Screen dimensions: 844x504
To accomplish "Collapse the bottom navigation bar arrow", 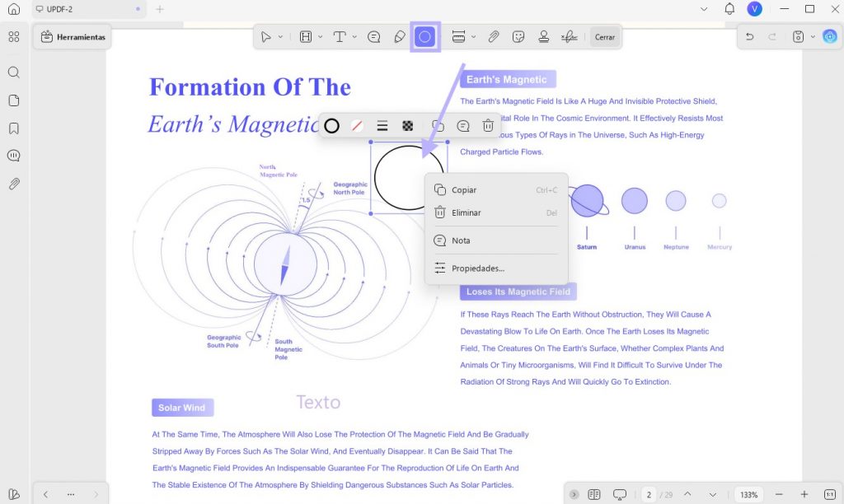I will tap(574, 494).
